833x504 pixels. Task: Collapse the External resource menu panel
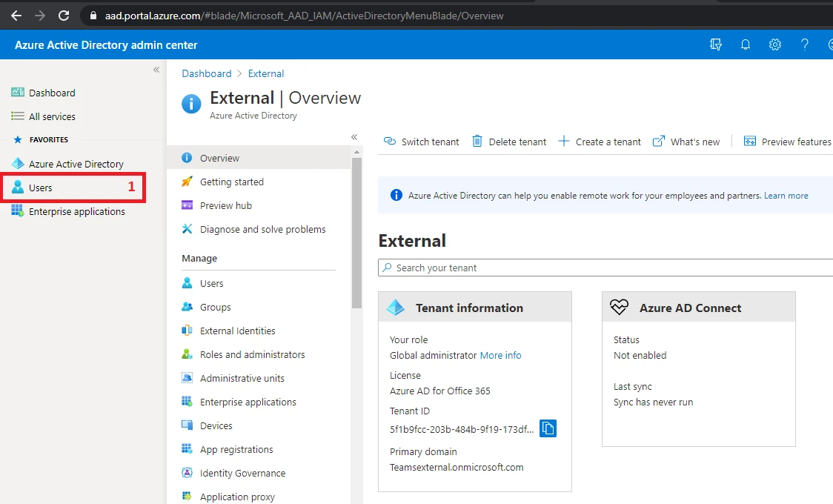click(354, 137)
